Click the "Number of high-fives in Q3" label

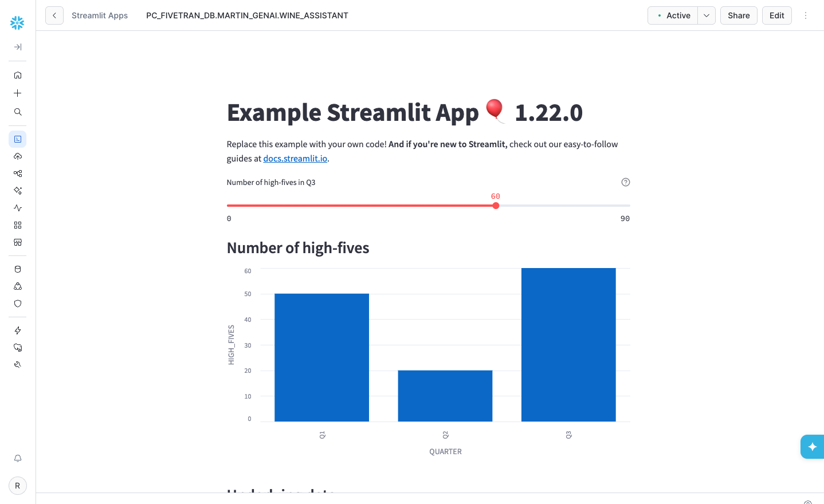click(271, 183)
